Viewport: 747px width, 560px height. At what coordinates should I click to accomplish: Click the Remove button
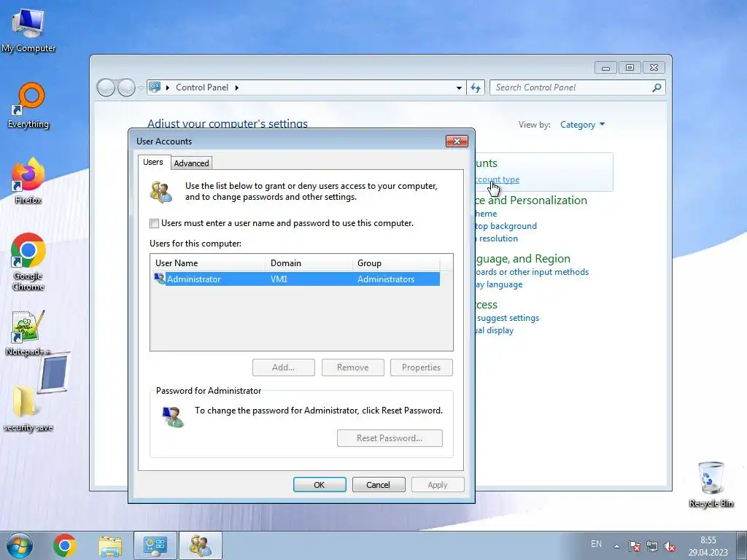[352, 367]
